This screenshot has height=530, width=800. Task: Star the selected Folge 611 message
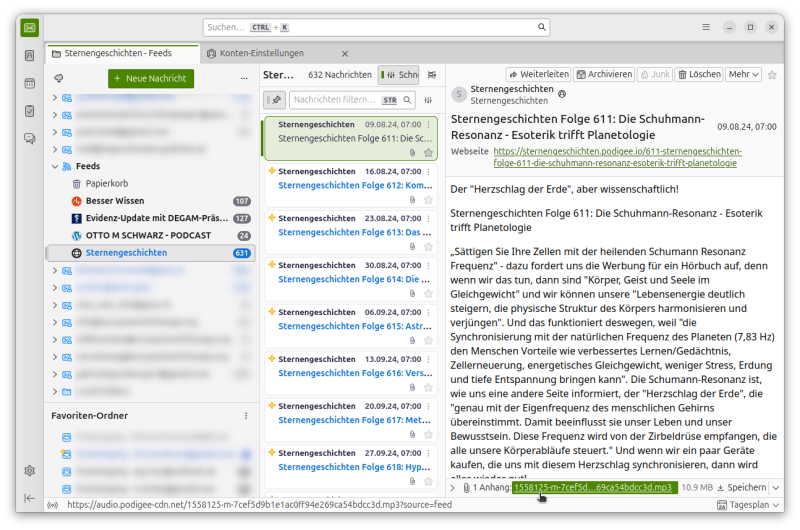click(428, 152)
